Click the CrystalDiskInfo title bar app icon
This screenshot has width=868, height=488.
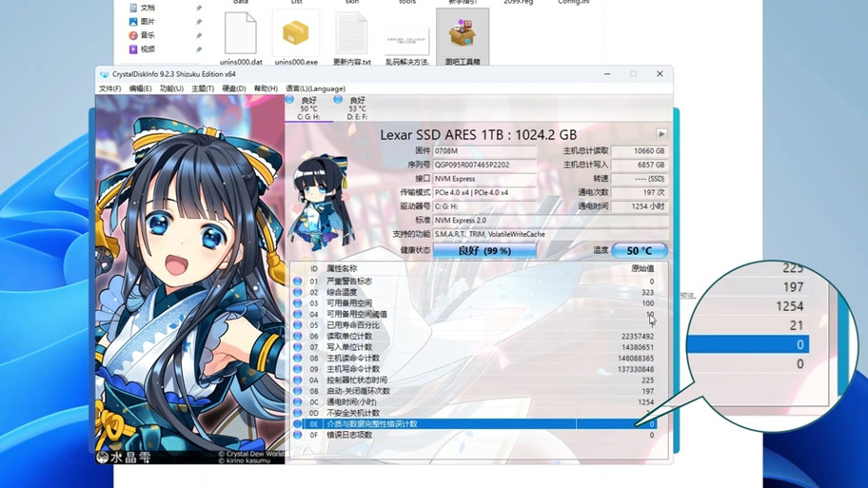tap(104, 74)
